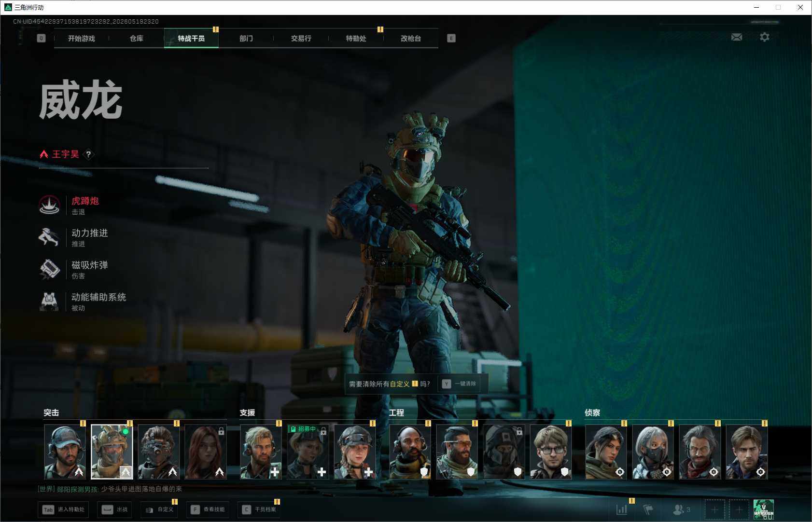Select the 虎蹲炮 skill icon
The image size is (812, 522).
[49, 205]
